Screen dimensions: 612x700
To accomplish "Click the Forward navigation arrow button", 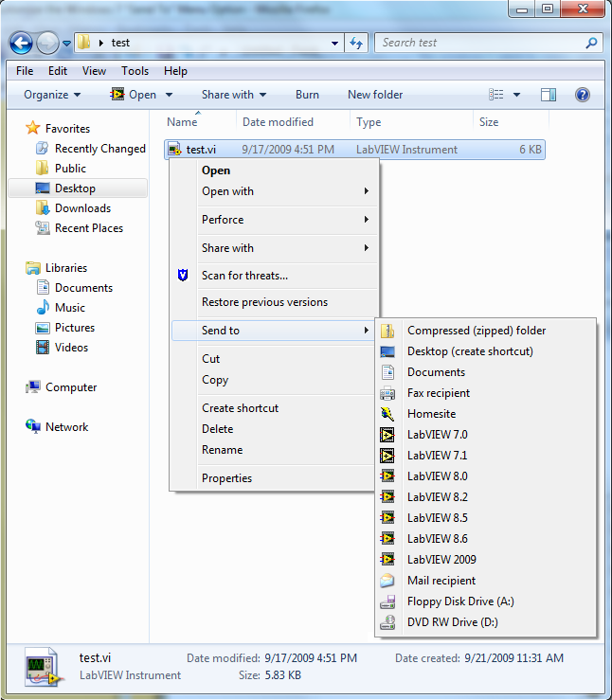I will (46, 44).
